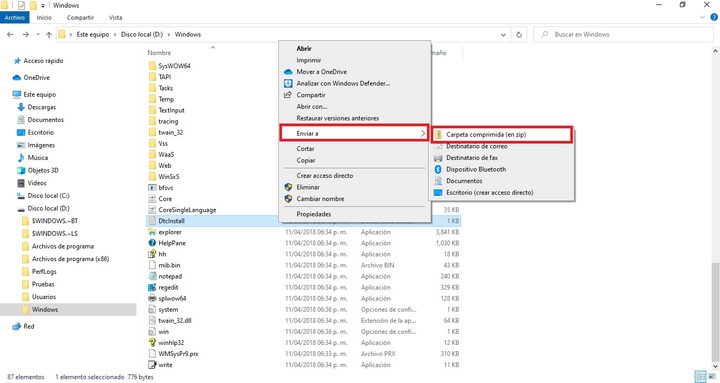Open Imágenes in the sidebar
720x383 pixels.
(x=41, y=145)
